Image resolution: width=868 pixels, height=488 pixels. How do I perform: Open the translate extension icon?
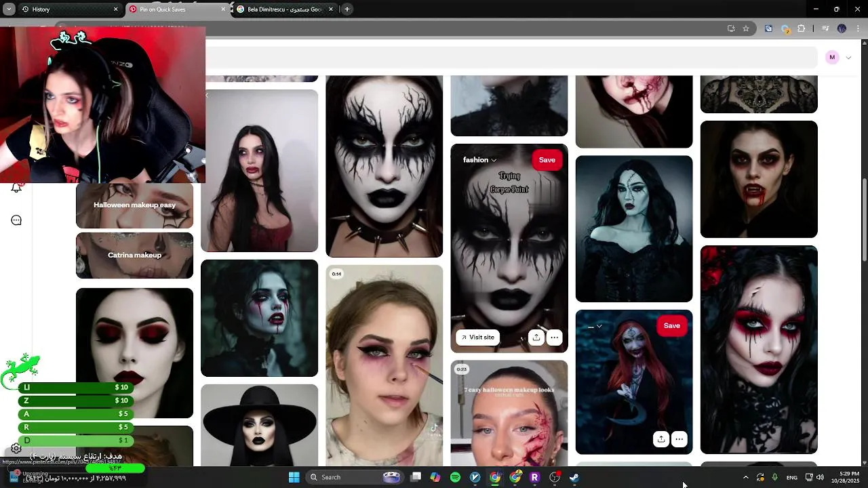(x=768, y=28)
